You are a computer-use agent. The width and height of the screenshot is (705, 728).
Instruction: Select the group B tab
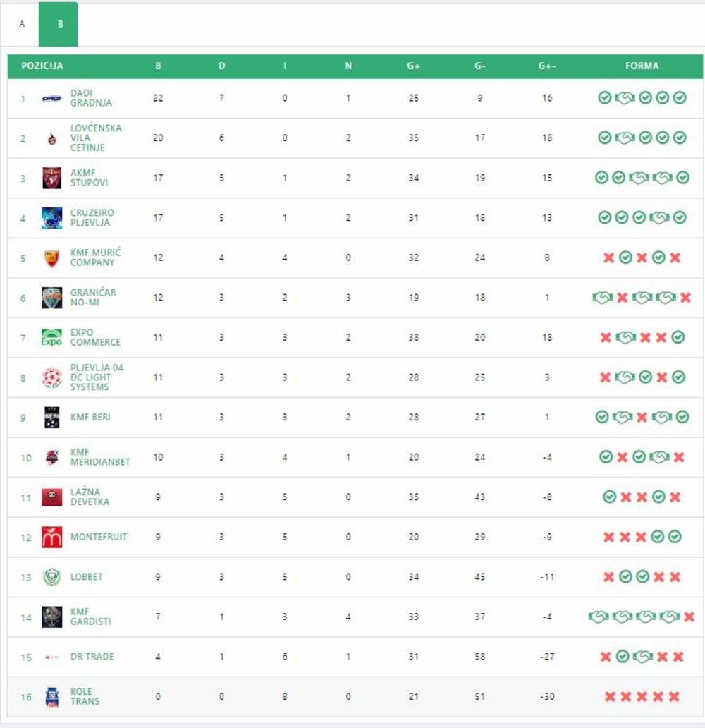[61, 24]
